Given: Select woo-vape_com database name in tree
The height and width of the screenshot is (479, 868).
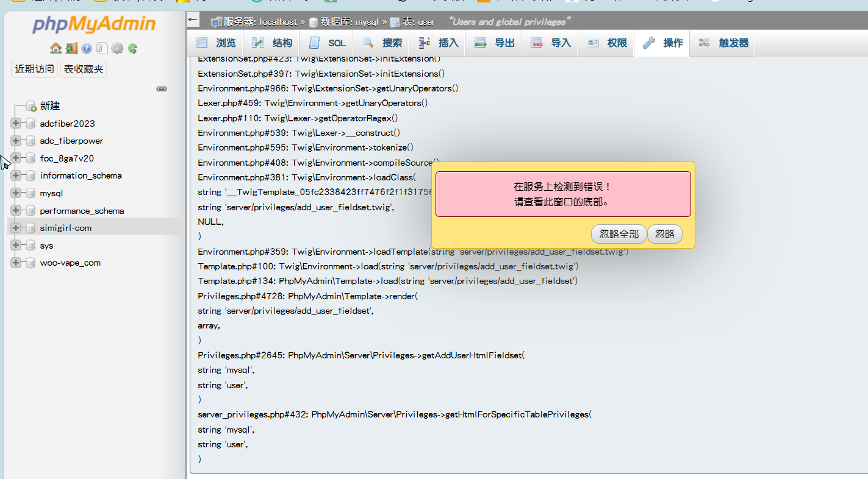Looking at the screenshot, I should pyautogui.click(x=70, y=263).
